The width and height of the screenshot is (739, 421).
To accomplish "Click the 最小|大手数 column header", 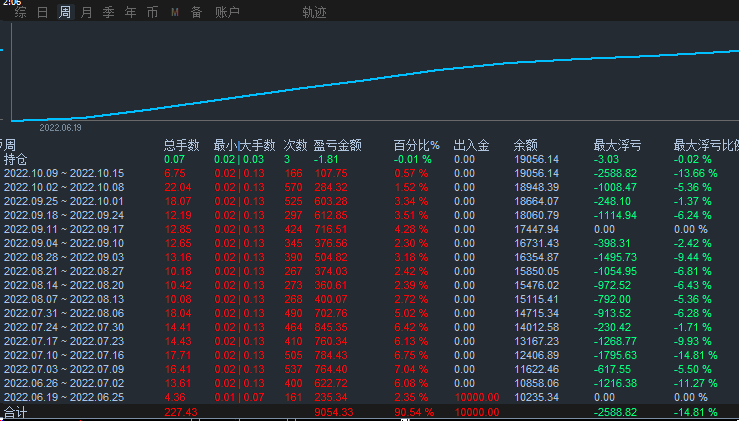I will pos(244,145).
